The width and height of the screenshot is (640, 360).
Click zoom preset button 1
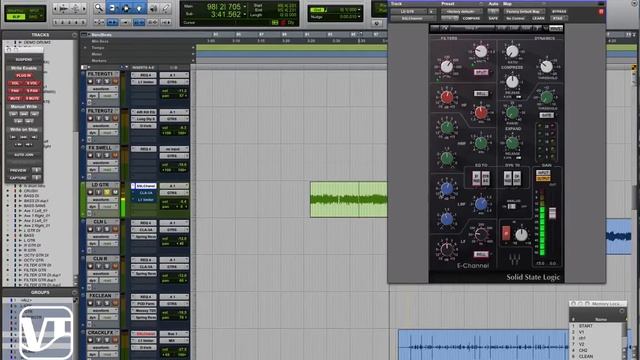pyautogui.click(x=56, y=22)
